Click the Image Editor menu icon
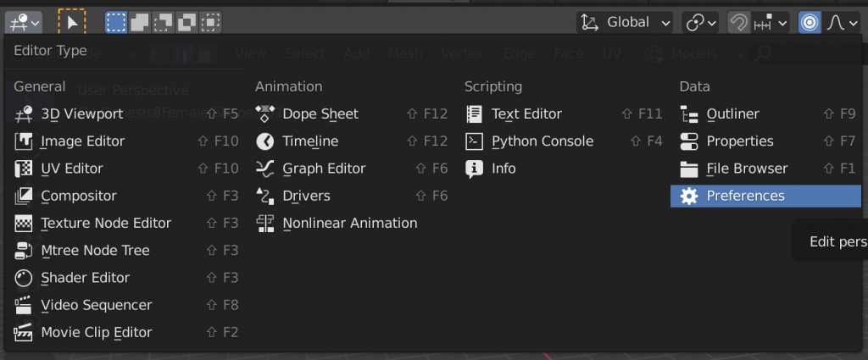This screenshot has width=868, height=360. (23, 141)
